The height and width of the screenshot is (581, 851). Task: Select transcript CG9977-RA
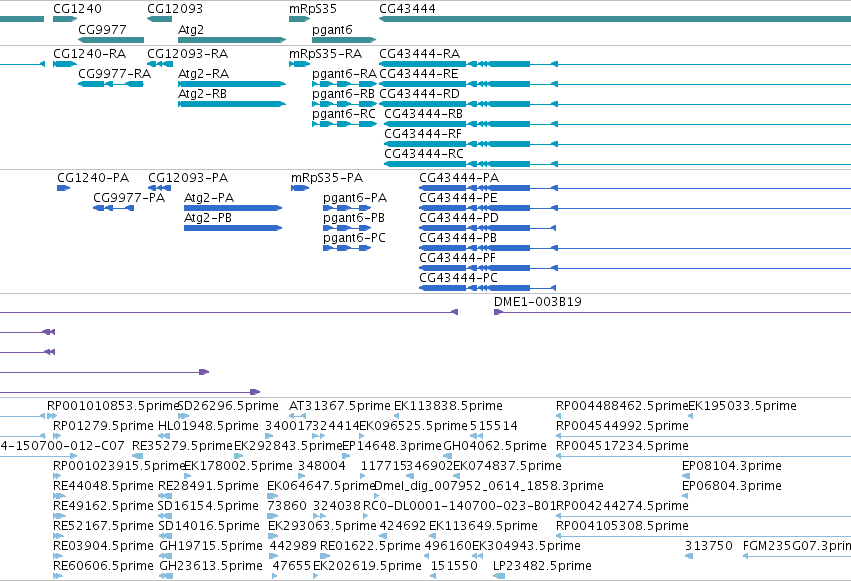point(111,84)
